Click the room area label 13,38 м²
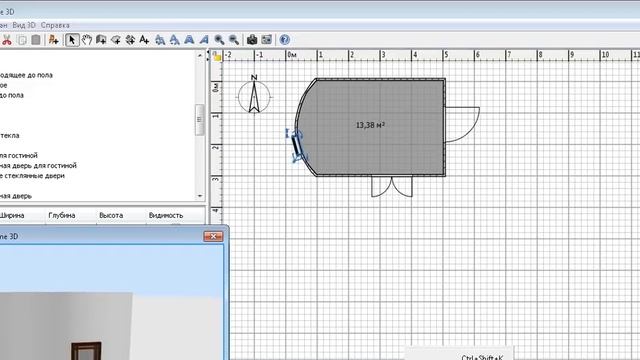This screenshot has width=640, height=360. (370, 125)
